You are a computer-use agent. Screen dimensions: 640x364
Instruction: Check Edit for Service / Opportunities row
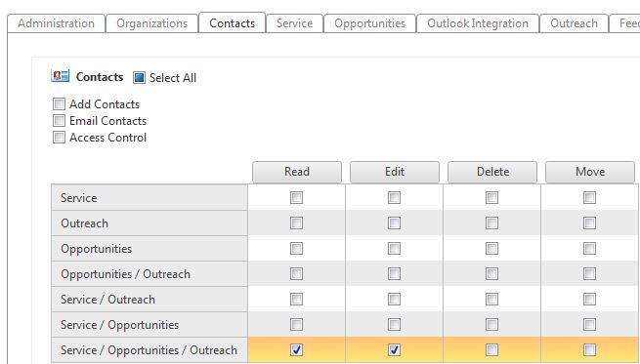point(394,324)
